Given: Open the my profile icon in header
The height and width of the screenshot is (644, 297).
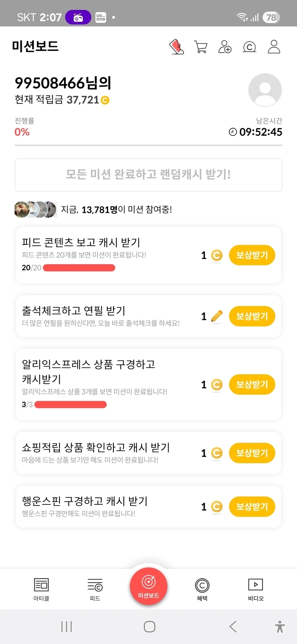Looking at the screenshot, I should 274,47.
